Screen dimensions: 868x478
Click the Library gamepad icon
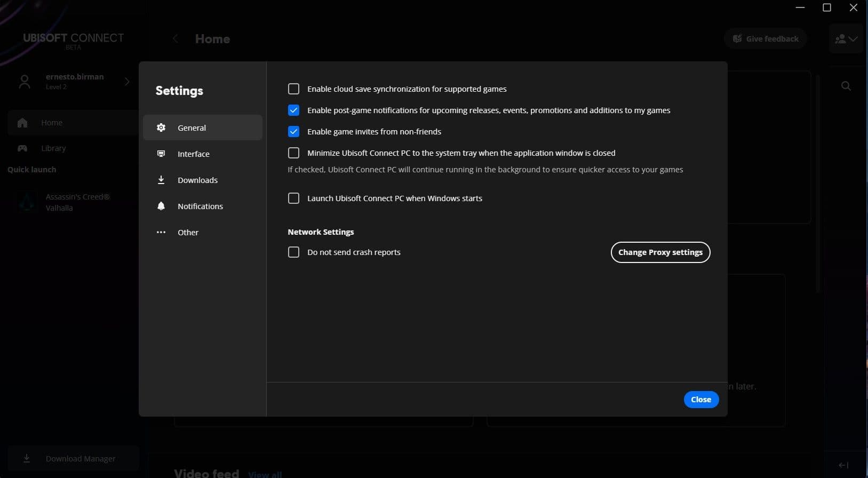tap(22, 148)
